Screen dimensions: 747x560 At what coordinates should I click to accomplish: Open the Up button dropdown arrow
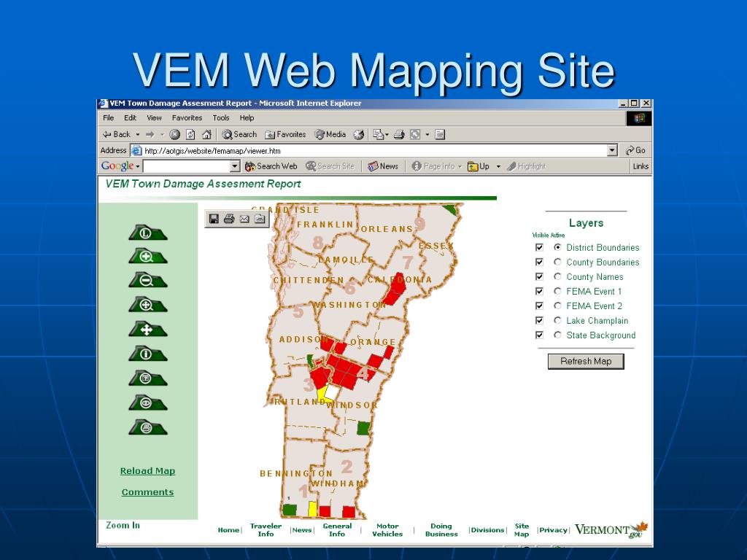(x=498, y=166)
